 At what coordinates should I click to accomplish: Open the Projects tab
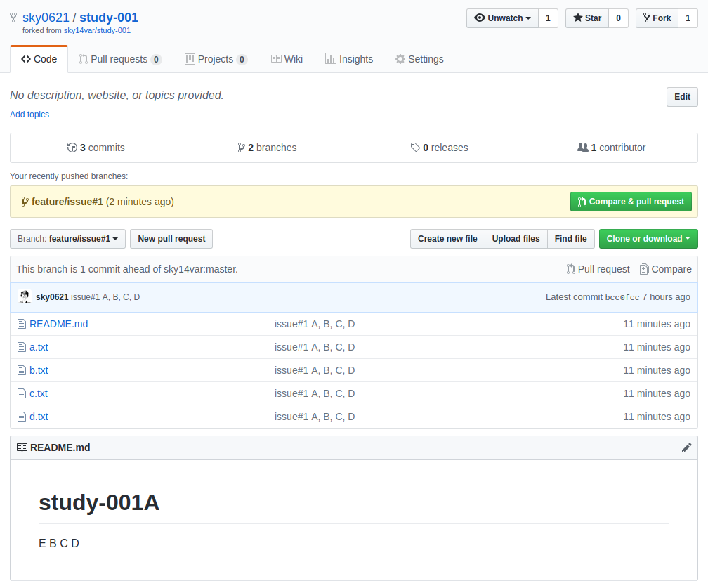click(x=216, y=59)
